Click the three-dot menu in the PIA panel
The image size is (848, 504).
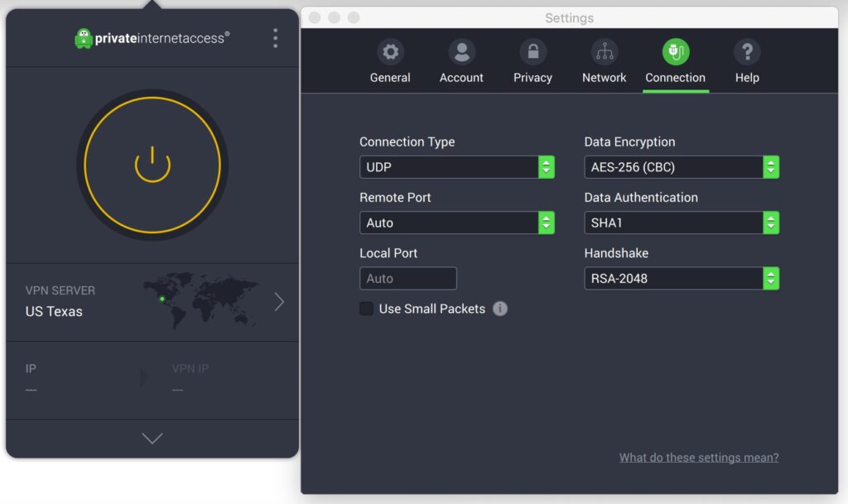click(x=275, y=38)
